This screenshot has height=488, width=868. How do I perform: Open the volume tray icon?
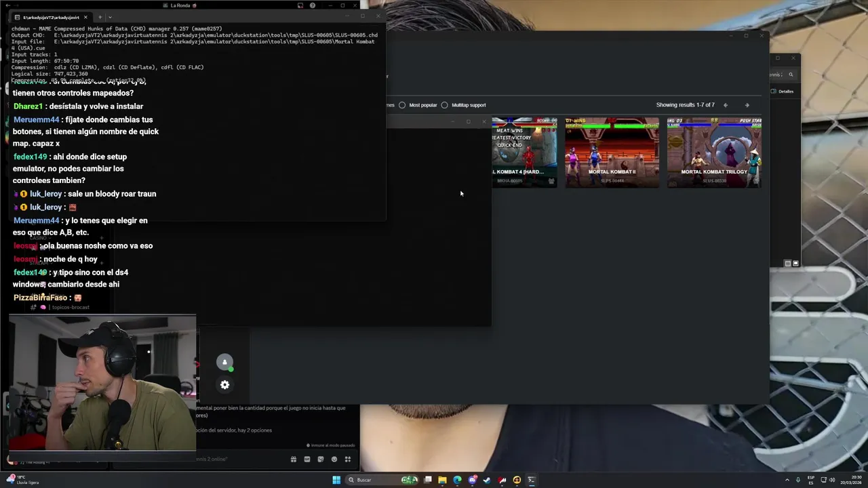(x=832, y=480)
